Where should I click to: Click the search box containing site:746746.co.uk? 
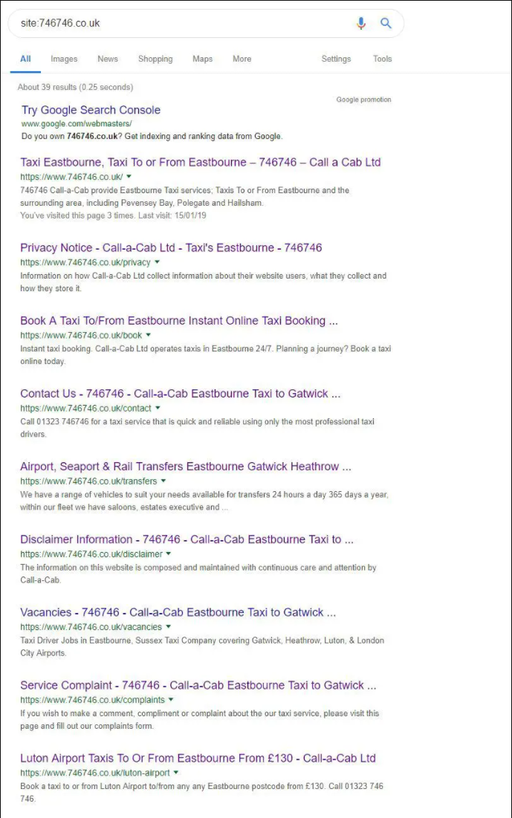[x=206, y=23]
